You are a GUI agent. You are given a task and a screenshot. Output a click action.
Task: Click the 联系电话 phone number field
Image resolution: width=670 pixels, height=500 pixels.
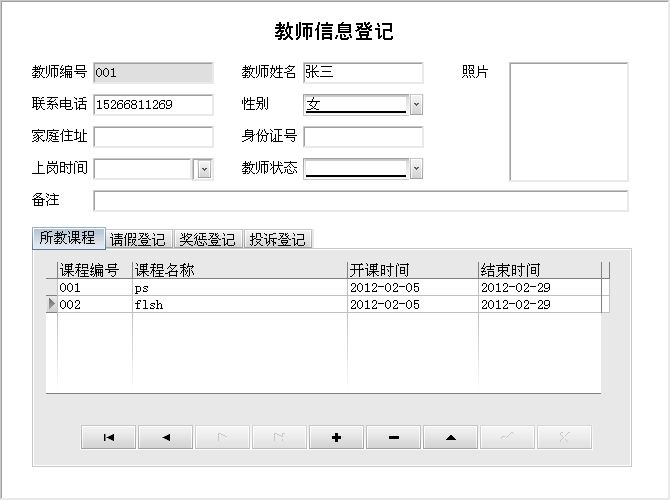pyautogui.click(x=153, y=105)
